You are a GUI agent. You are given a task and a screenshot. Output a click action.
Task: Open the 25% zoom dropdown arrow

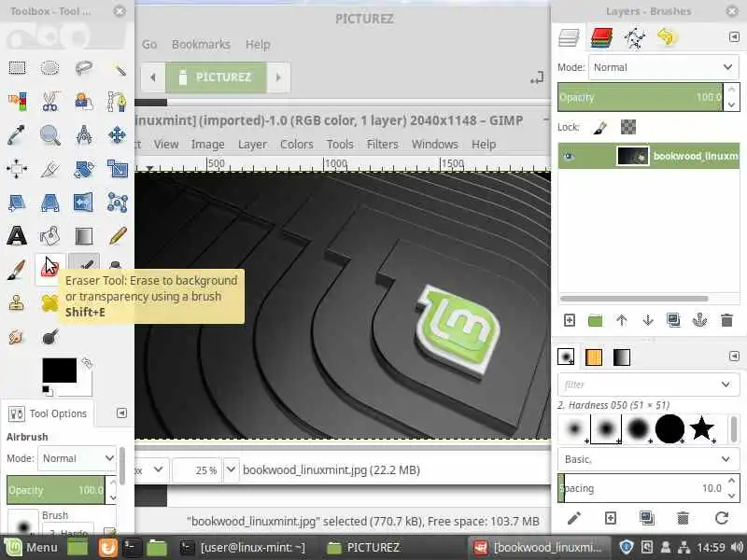[x=231, y=470]
